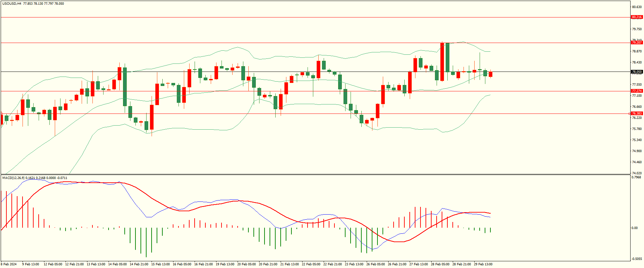The width and height of the screenshot is (644, 268).
Task: Click the 75.340 price scale label
Action: [637, 140]
